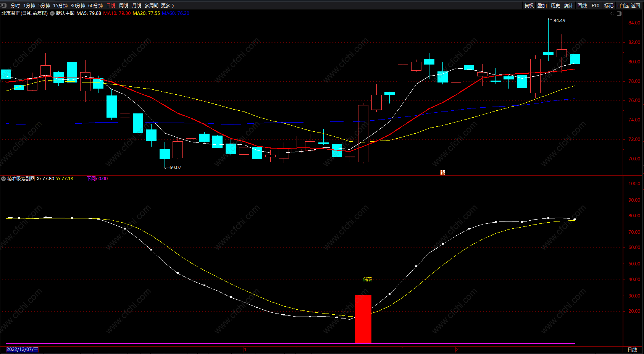Click the 100.0 sub-chart axis label
644x354 pixels.
click(634, 184)
